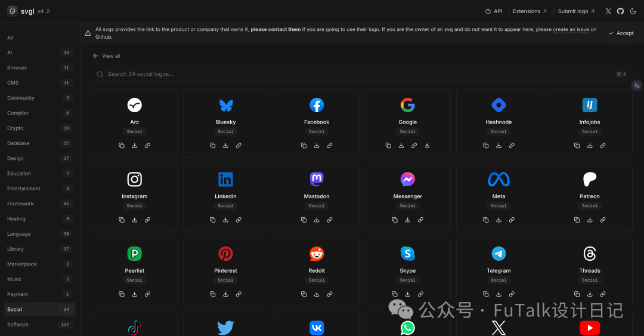The image size is (644, 336).
Task: Open Google brand guidelines icon
Action: click(x=427, y=146)
